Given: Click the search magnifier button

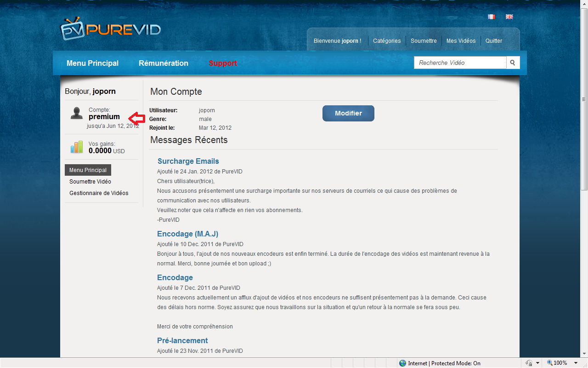Looking at the screenshot, I should [x=513, y=63].
